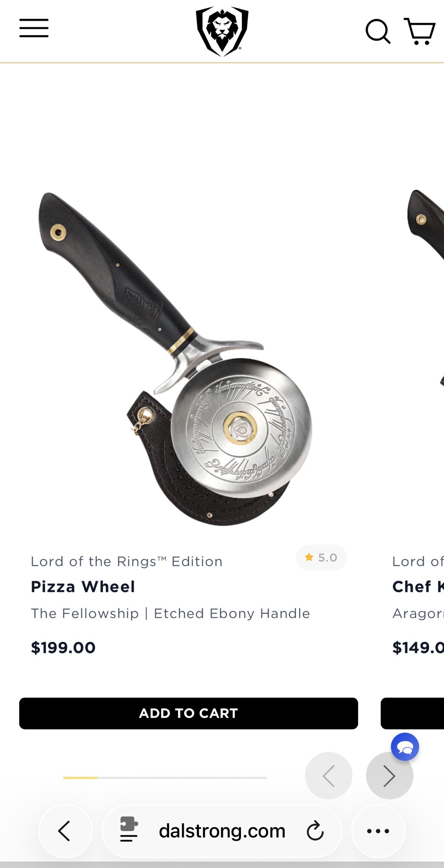View the 5.0 star rating badge

(321, 558)
